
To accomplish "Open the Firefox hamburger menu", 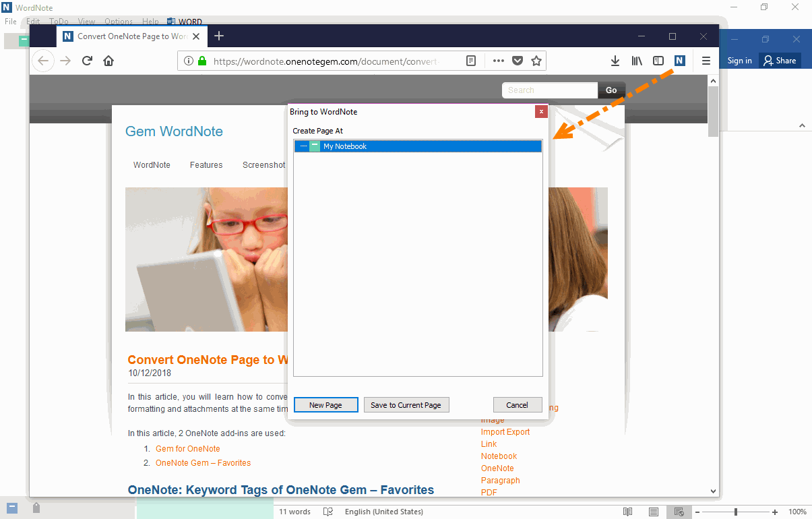I will (x=706, y=61).
